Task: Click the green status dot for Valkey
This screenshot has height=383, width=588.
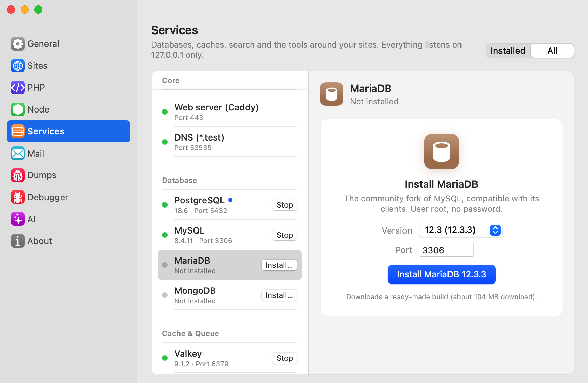Action: coord(165,358)
